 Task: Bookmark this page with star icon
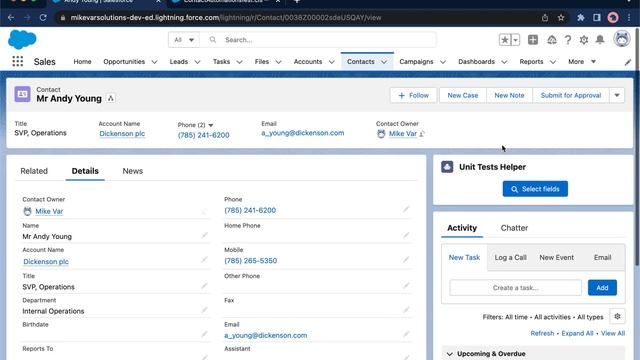(x=561, y=18)
